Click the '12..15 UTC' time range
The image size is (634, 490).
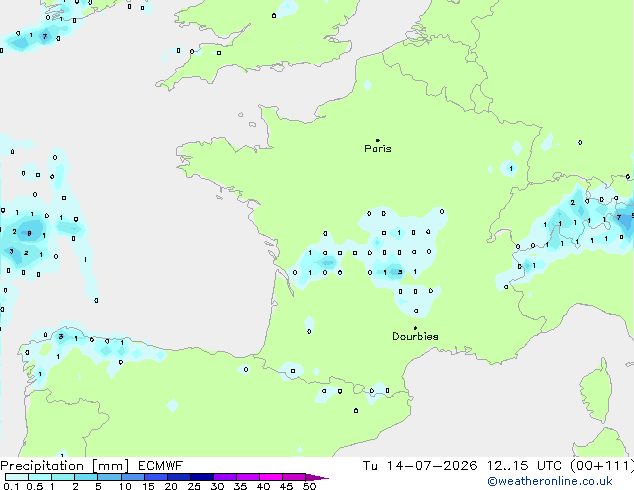point(524,466)
